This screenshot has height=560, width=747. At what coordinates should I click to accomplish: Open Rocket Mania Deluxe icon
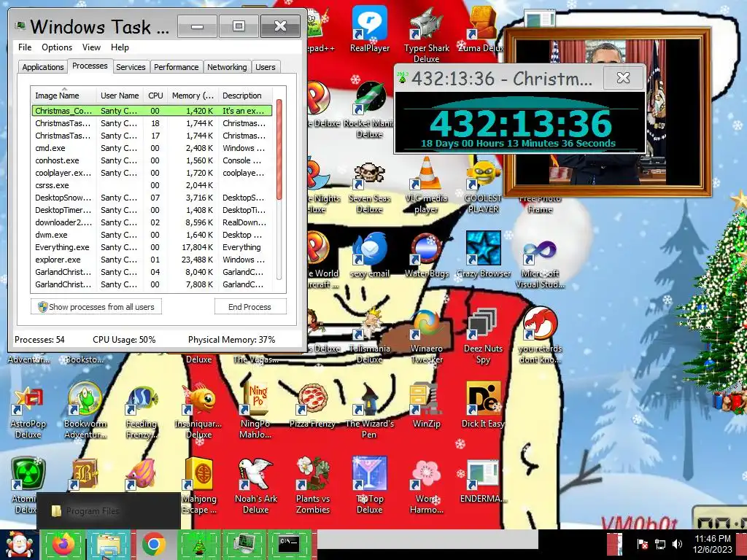pyautogui.click(x=370, y=109)
